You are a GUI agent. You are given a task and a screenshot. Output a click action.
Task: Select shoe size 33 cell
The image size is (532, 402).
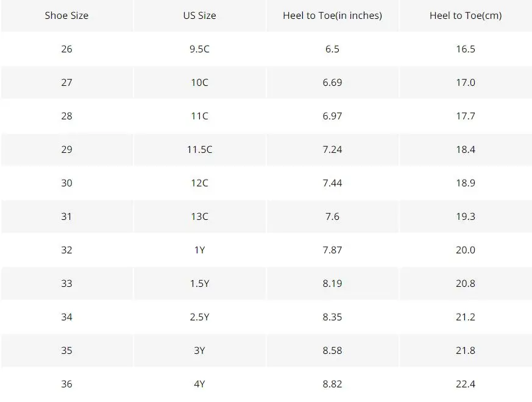point(66,284)
